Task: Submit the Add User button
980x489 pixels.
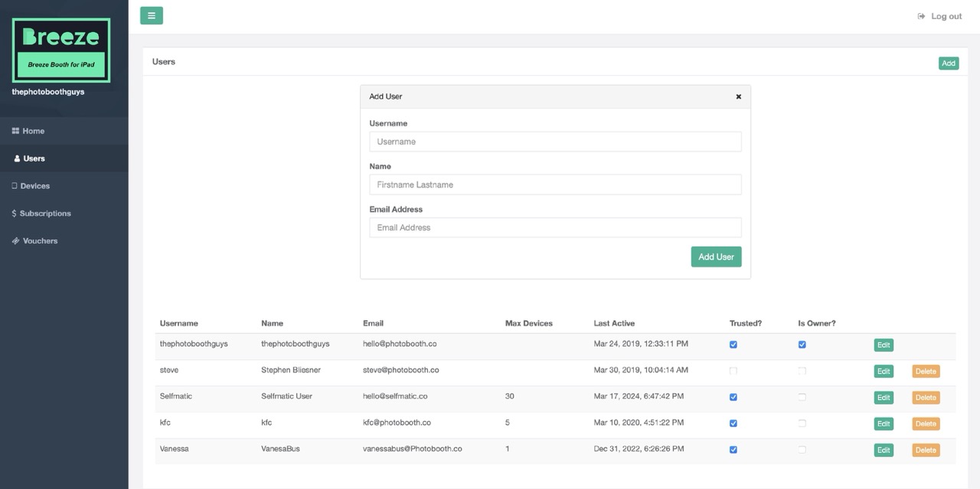Action: [x=715, y=257]
